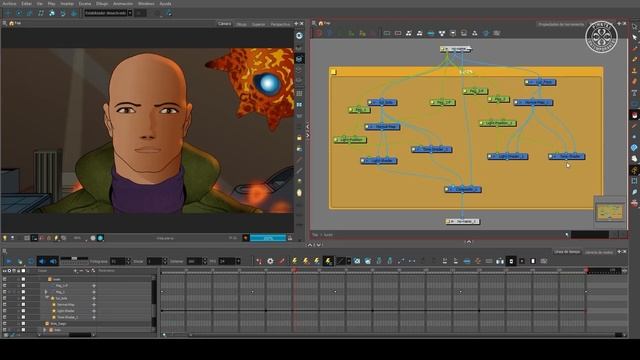The image size is (640, 360).
Task: Click the node hierarchy icon in Node view toolbar
Action: [x=442, y=33]
